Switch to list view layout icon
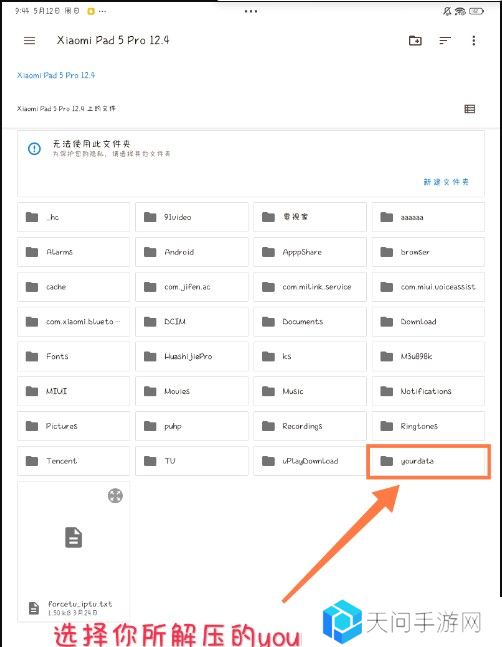Screen dimensions: 502x647 point(469,109)
